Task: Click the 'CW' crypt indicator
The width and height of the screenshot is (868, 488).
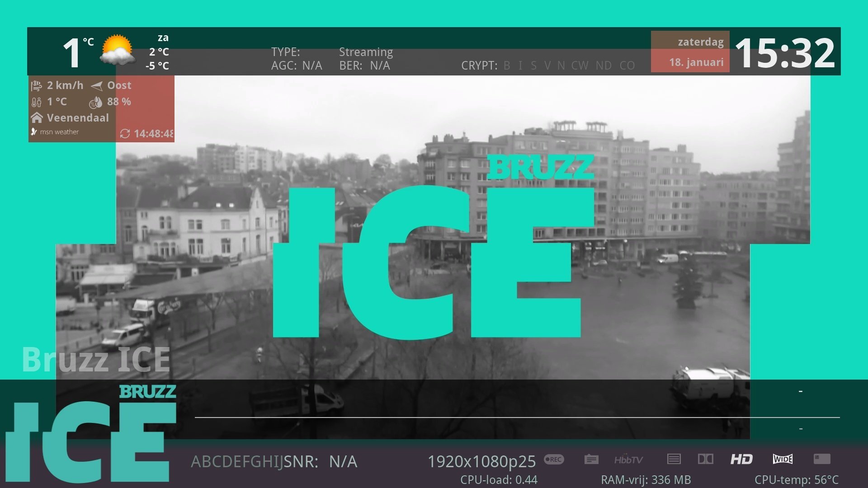Action: click(580, 66)
